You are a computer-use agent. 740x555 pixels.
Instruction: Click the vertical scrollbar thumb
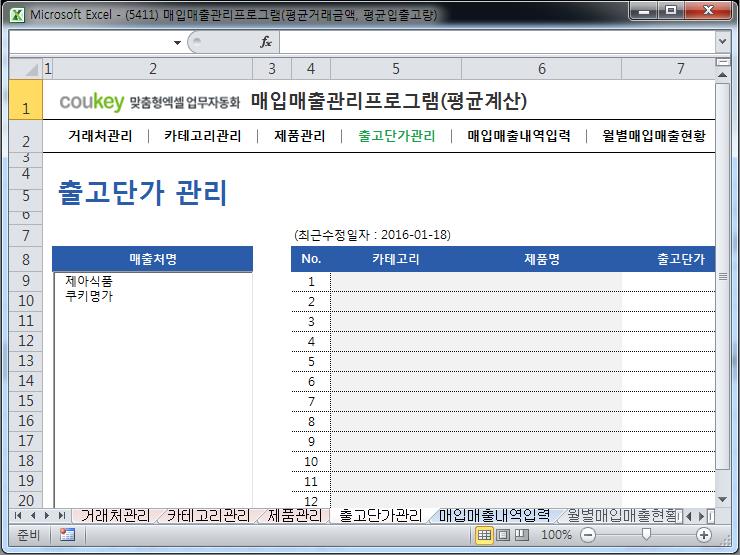click(x=722, y=277)
